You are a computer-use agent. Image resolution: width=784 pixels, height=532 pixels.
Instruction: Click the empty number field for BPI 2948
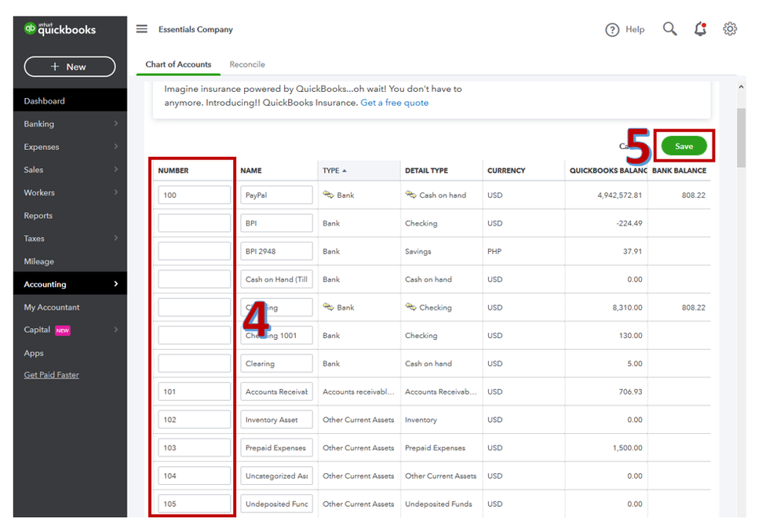click(x=194, y=251)
